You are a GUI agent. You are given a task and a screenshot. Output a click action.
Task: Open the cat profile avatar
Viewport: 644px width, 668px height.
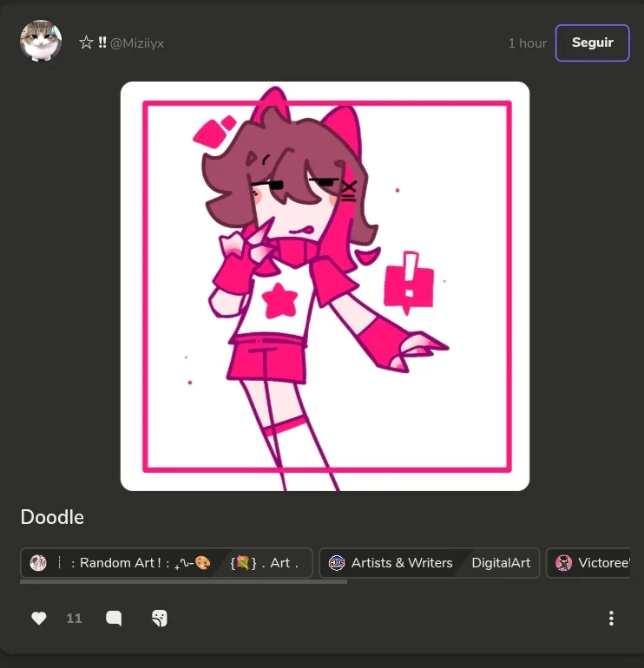click(41, 41)
